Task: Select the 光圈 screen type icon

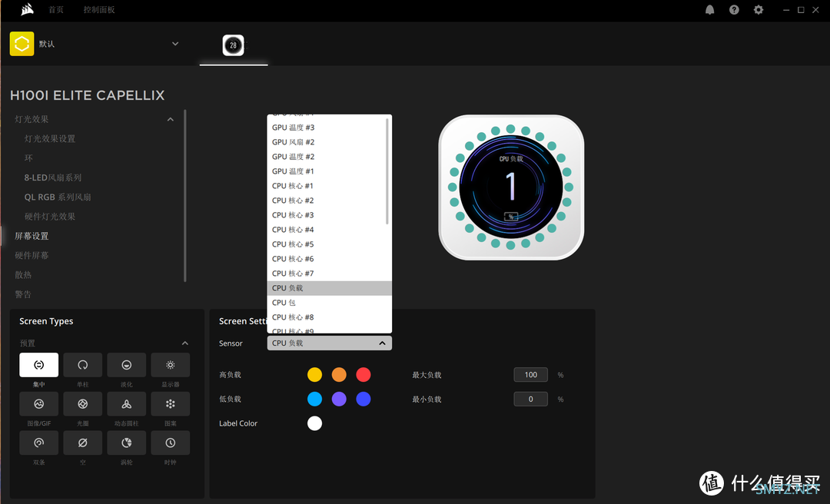Action: click(x=82, y=404)
